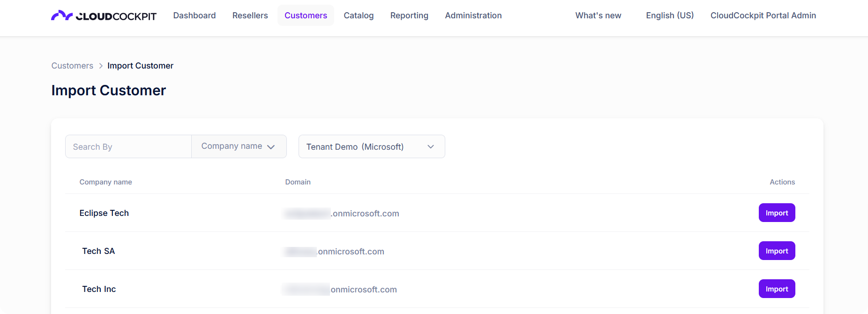The height and width of the screenshot is (314, 868).
Task: View What's new announcements
Action: 599,15
